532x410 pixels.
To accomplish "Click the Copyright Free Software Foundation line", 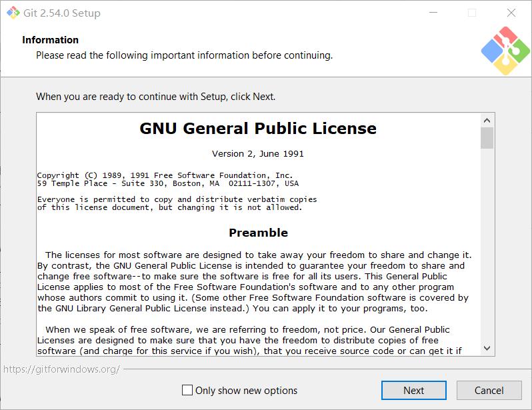I will click(x=165, y=175).
